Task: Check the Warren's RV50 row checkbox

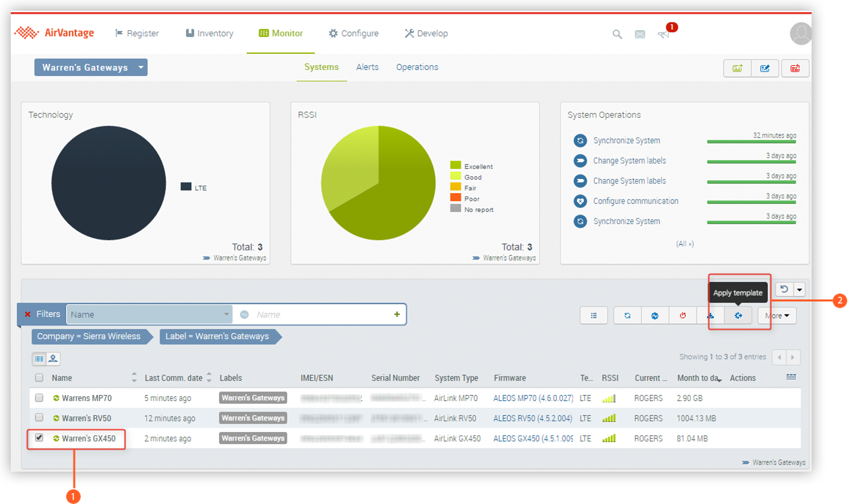Action: coord(39,418)
